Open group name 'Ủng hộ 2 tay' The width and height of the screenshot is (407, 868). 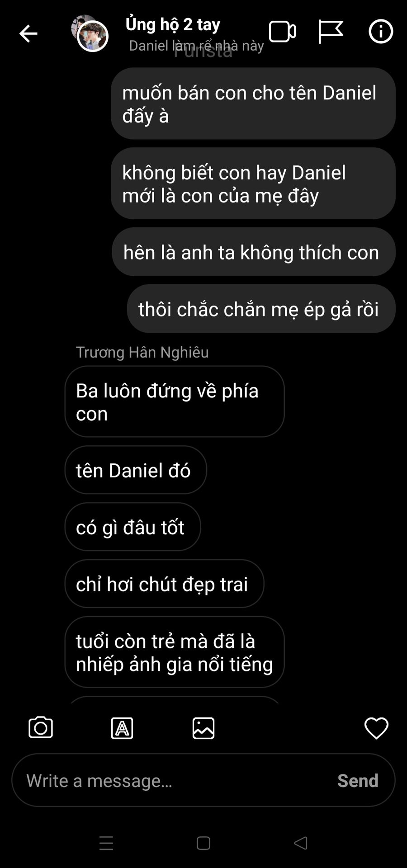point(173,24)
